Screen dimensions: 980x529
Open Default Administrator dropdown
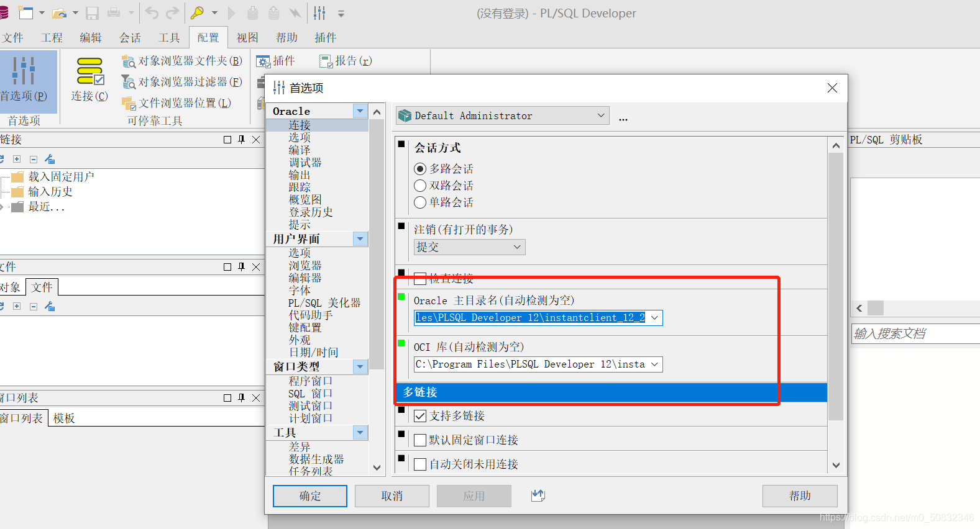pos(502,115)
